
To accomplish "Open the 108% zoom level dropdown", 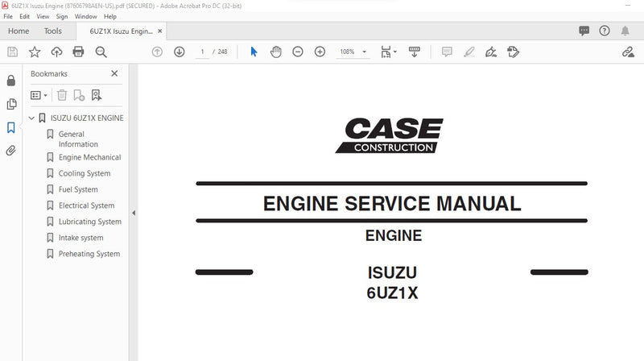I will [x=353, y=52].
